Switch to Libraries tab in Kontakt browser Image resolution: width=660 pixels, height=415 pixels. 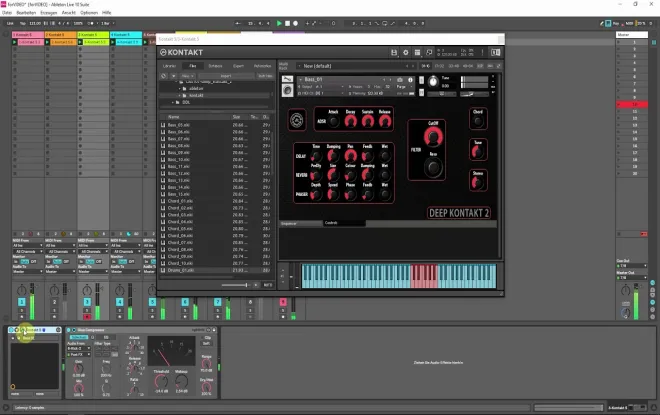tap(169, 66)
